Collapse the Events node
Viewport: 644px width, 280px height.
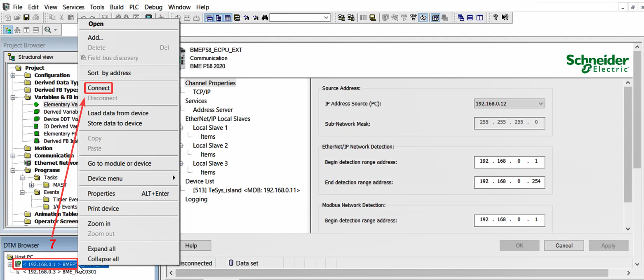(22, 192)
